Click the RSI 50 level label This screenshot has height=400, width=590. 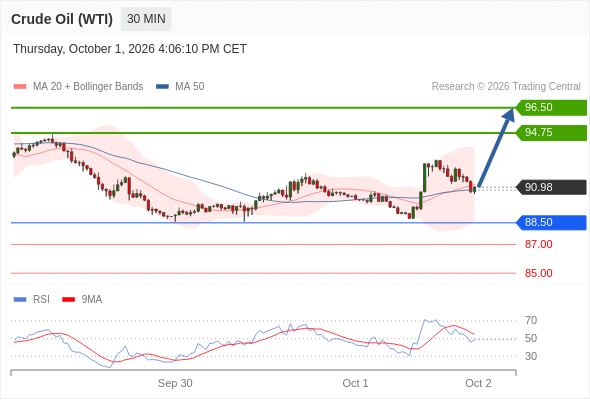[531, 338]
